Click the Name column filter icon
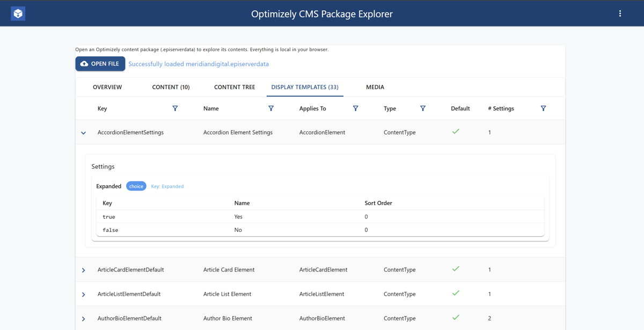The width and height of the screenshot is (644, 330). [271, 108]
